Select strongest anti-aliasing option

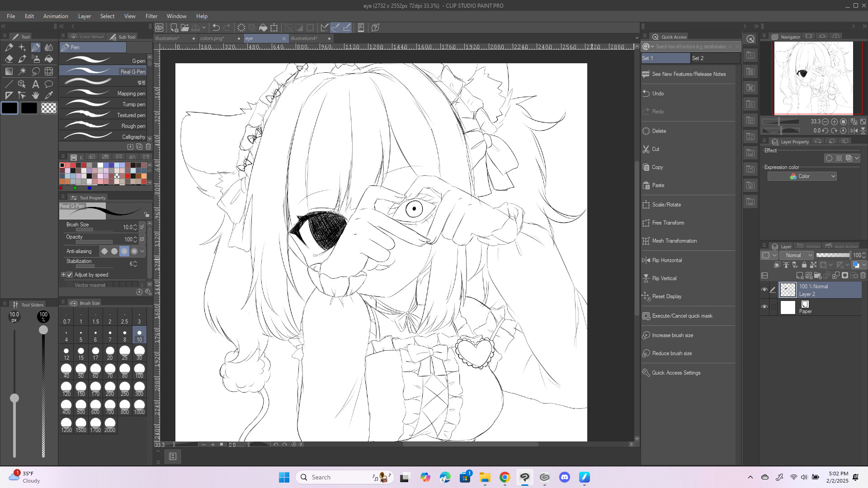134,251
